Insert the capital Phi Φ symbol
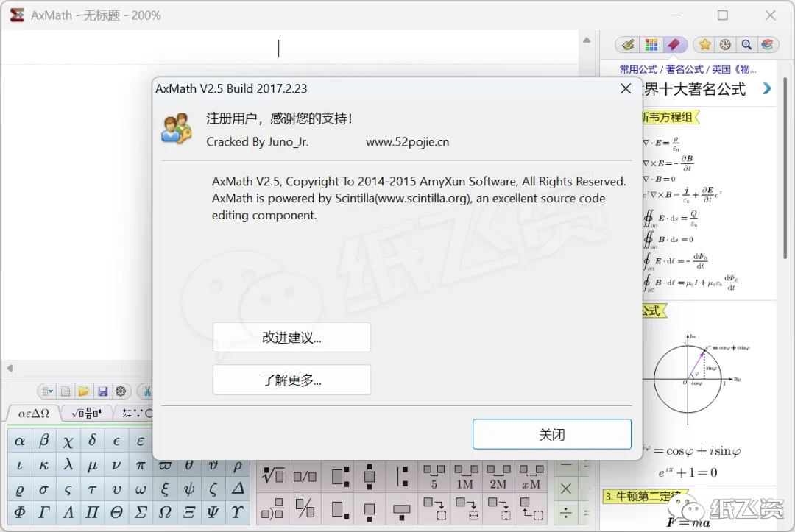The image size is (795, 532). point(20,512)
